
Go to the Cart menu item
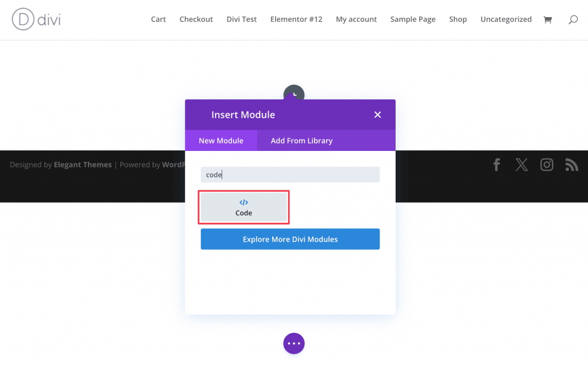(x=158, y=19)
